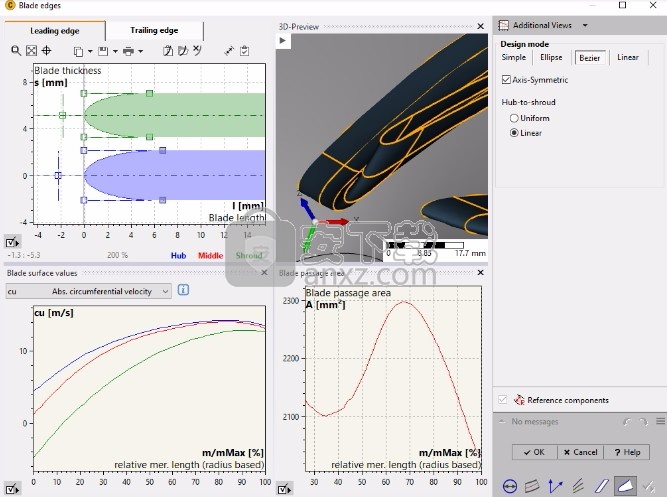Open the blade profiles icon
This screenshot has width=667, height=497.
pos(601,486)
